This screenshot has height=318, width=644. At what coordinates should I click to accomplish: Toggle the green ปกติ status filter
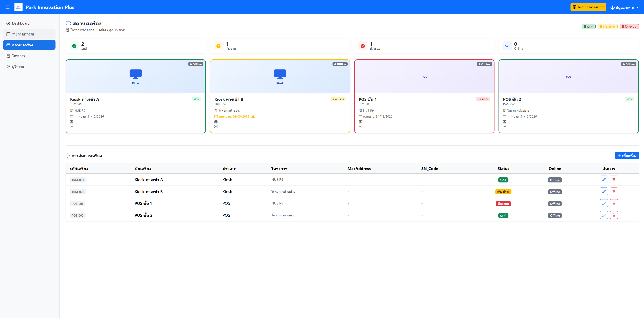click(x=588, y=26)
